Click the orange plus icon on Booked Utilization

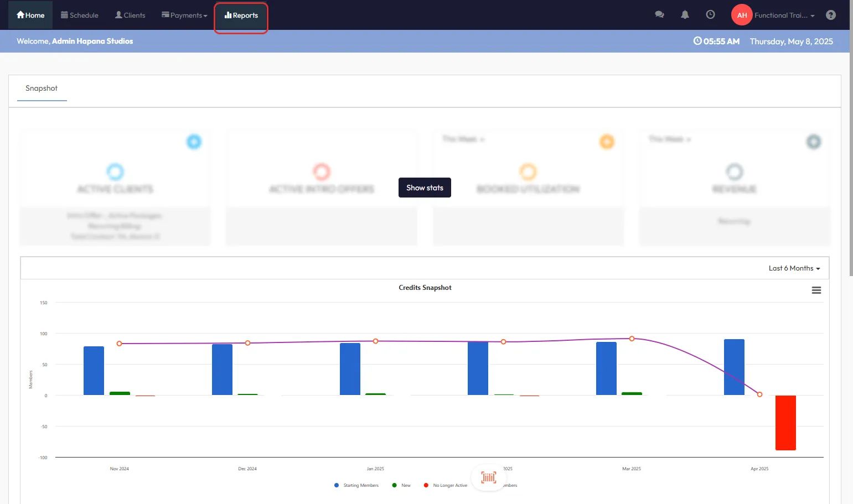point(607,142)
